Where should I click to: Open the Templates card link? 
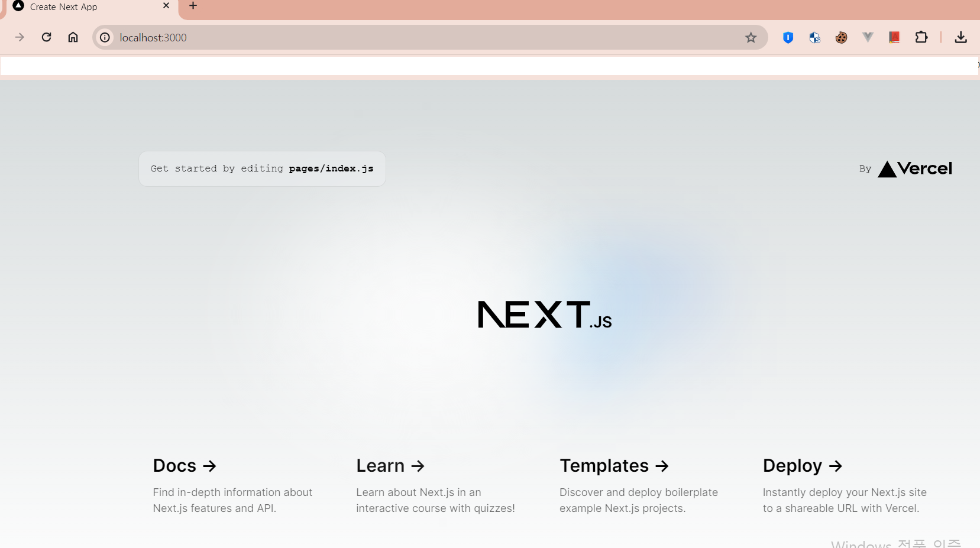click(x=639, y=485)
